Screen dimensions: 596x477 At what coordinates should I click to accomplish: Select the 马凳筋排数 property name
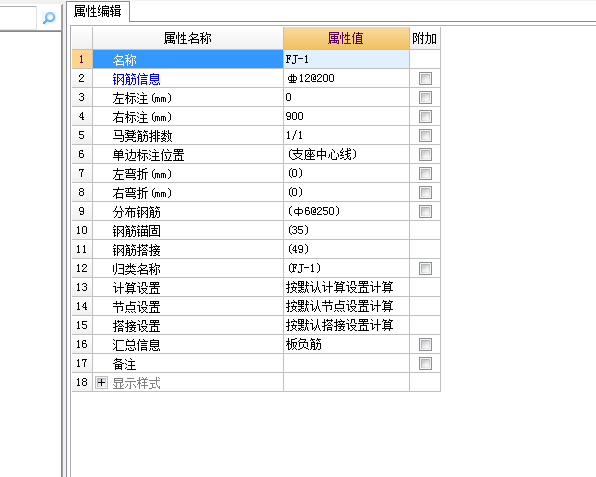coord(142,136)
